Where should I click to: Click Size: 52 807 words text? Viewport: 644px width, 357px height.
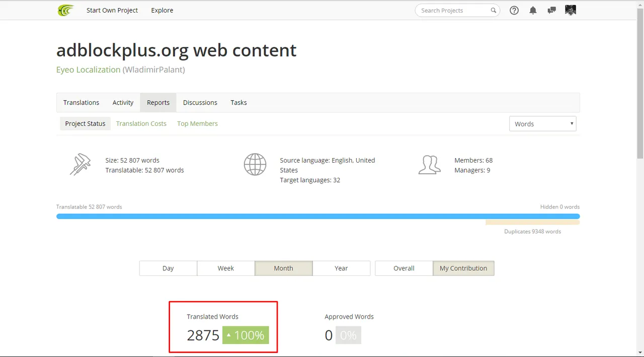click(132, 160)
